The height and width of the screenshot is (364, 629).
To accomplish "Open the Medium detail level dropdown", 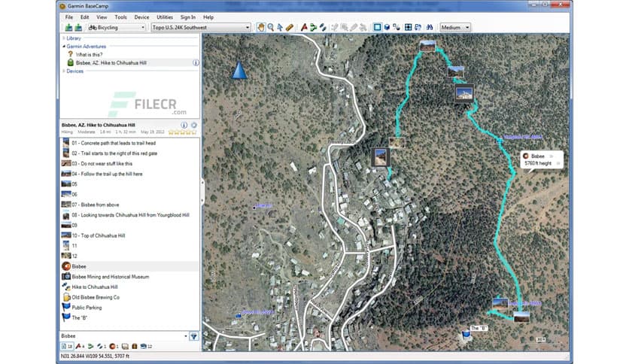I will [x=455, y=28].
